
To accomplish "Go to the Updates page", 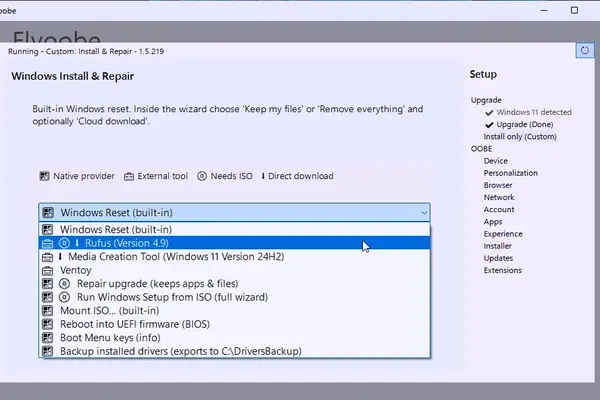I will [498, 258].
